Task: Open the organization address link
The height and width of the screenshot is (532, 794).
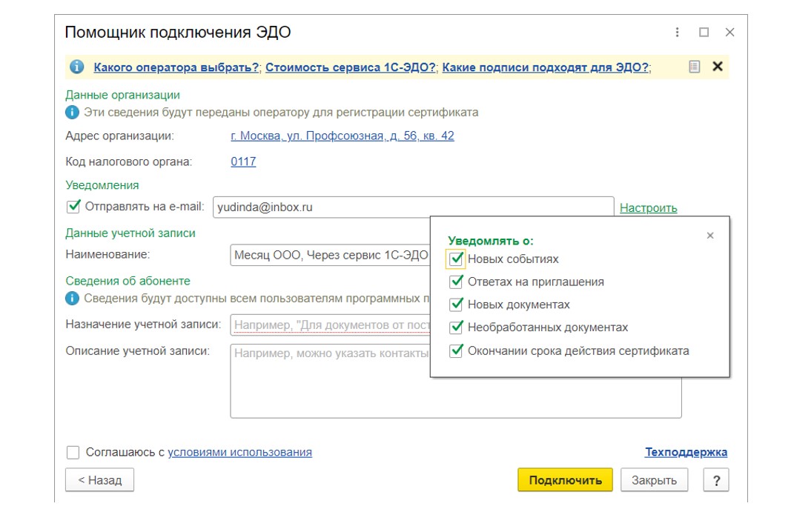Action: pyautogui.click(x=342, y=136)
